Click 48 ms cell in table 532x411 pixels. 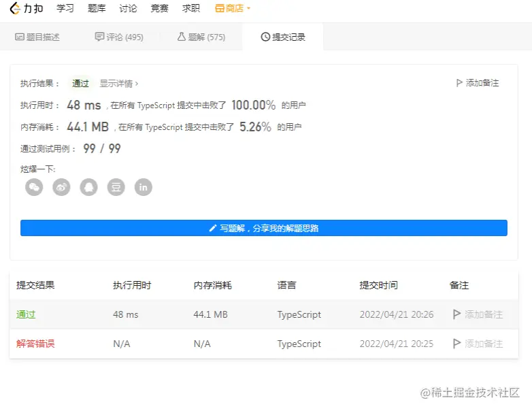(x=126, y=314)
